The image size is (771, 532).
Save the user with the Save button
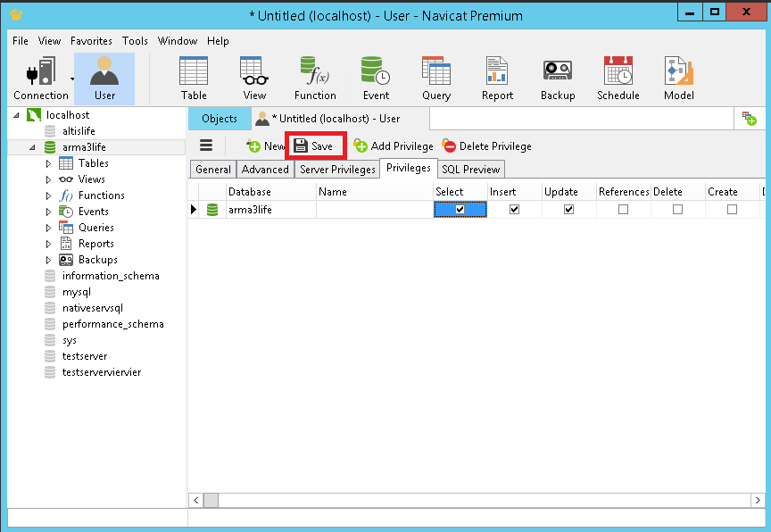(316, 146)
